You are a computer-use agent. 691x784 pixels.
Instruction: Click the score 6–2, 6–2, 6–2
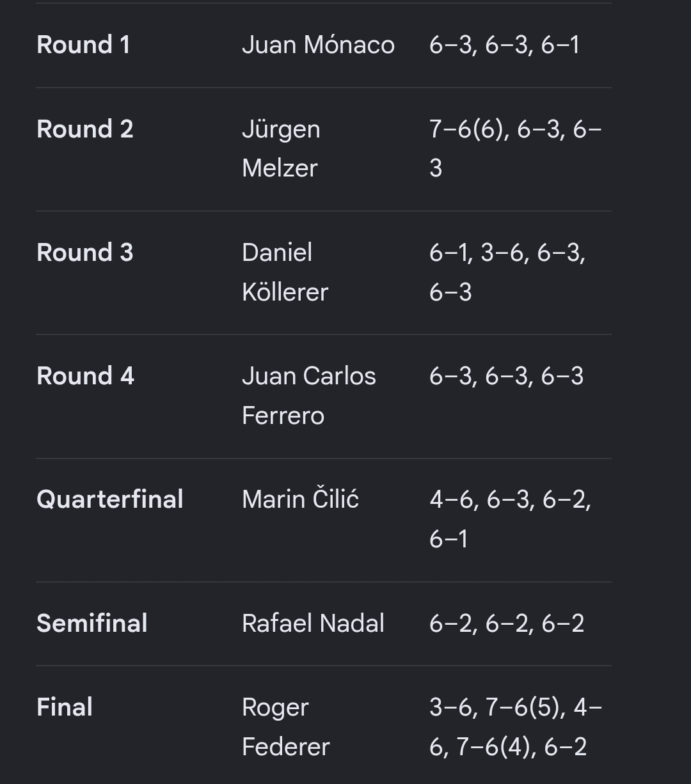[507, 623]
